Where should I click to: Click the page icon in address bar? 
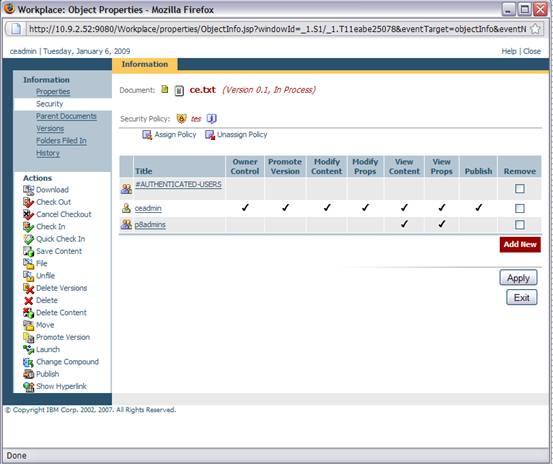[x=16, y=29]
